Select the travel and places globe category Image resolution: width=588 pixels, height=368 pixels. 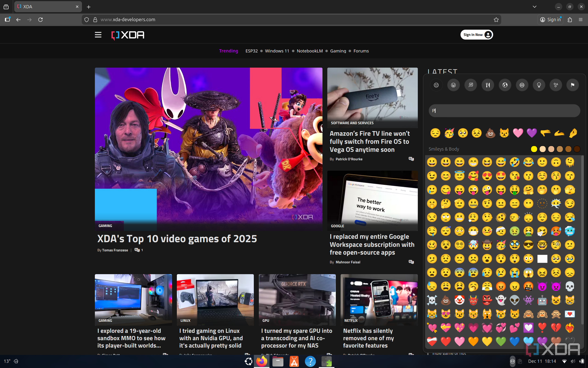[x=505, y=85]
